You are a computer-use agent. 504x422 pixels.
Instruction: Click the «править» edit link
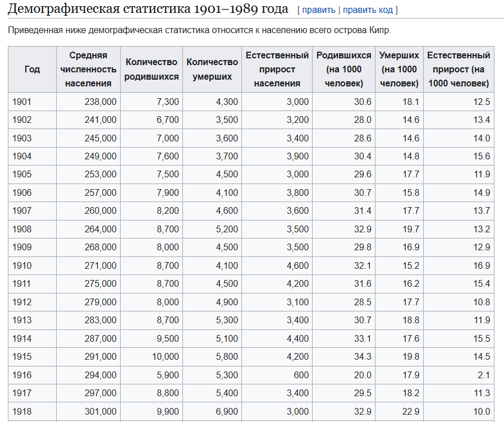point(319,10)
